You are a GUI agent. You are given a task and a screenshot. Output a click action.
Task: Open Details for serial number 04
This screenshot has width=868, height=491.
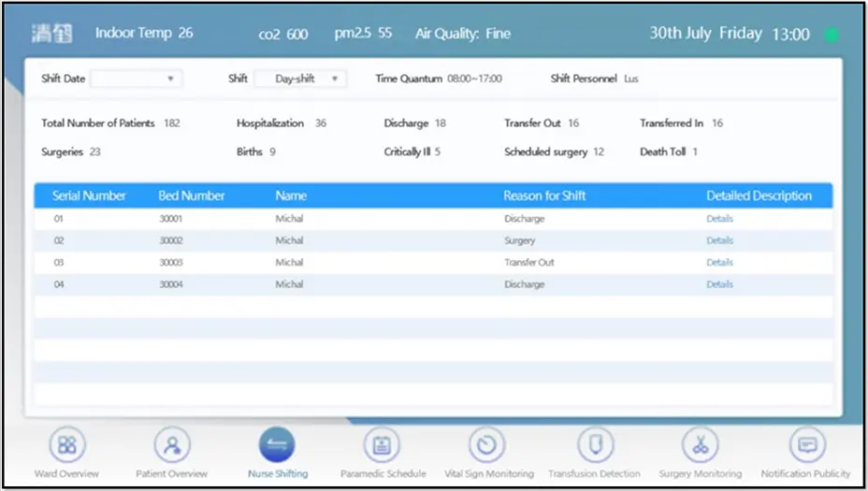719,284
